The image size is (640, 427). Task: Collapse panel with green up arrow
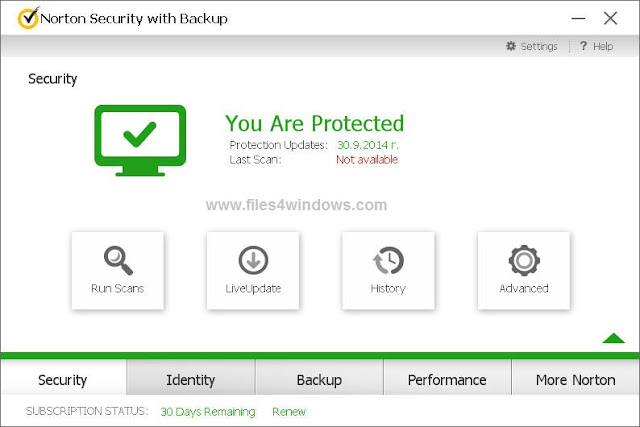(613, 338)
